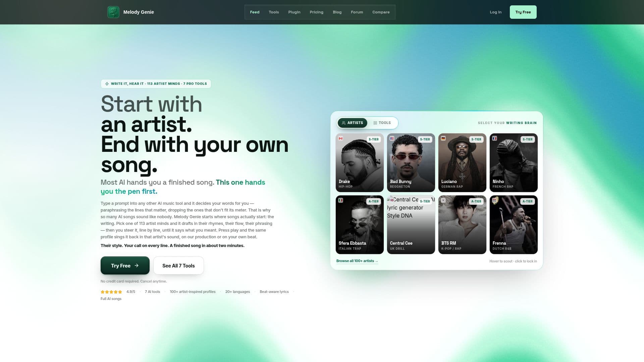Click Browse all 100+ artists link
This screenshot has width=644, height=362.
coord(357,261)
